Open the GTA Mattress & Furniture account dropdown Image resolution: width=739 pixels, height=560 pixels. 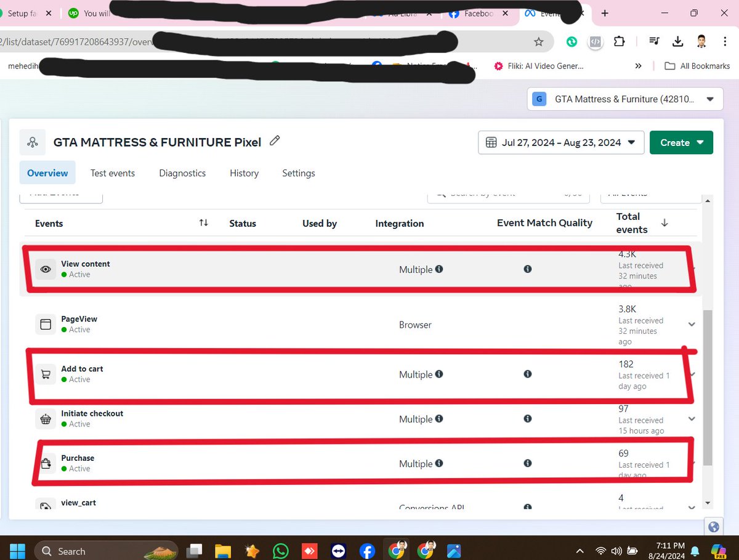click(x=624, y=99)
